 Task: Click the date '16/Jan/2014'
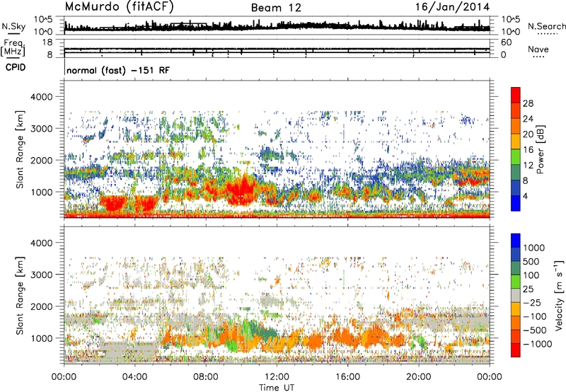(452, 7)
